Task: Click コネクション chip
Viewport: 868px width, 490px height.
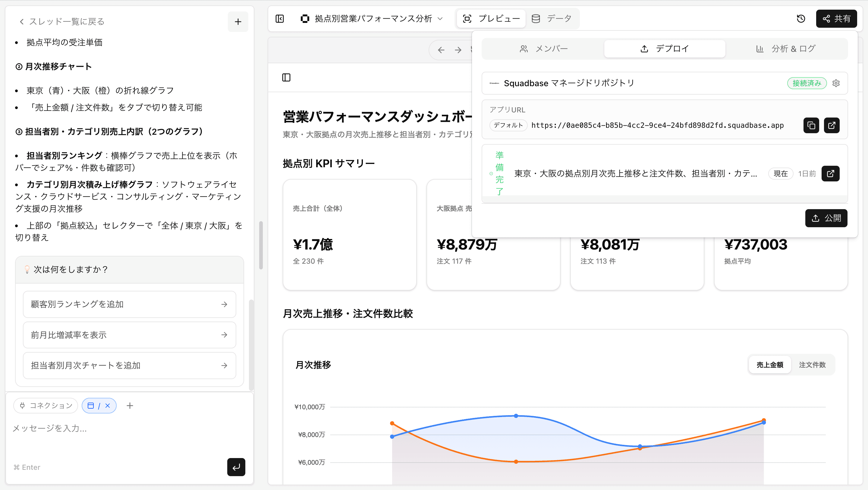Action: pyautogui.click(x=46, y=405)
